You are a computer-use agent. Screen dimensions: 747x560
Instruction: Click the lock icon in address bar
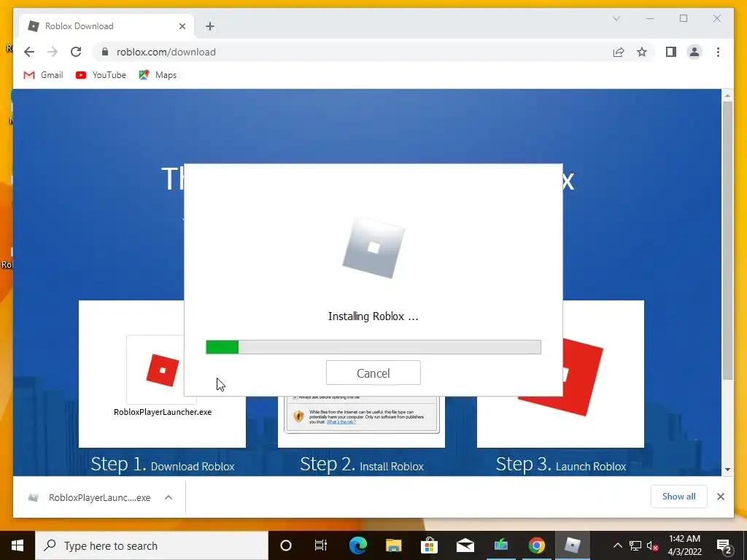105,52
